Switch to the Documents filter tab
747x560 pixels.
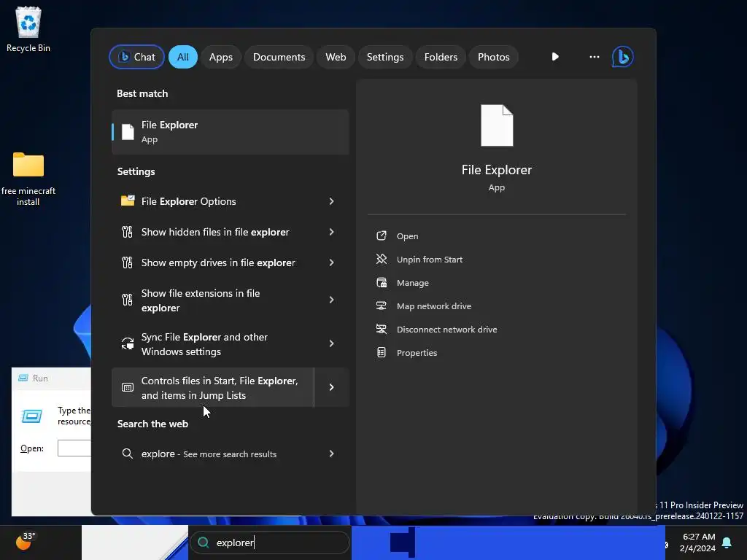pos(279,57)
